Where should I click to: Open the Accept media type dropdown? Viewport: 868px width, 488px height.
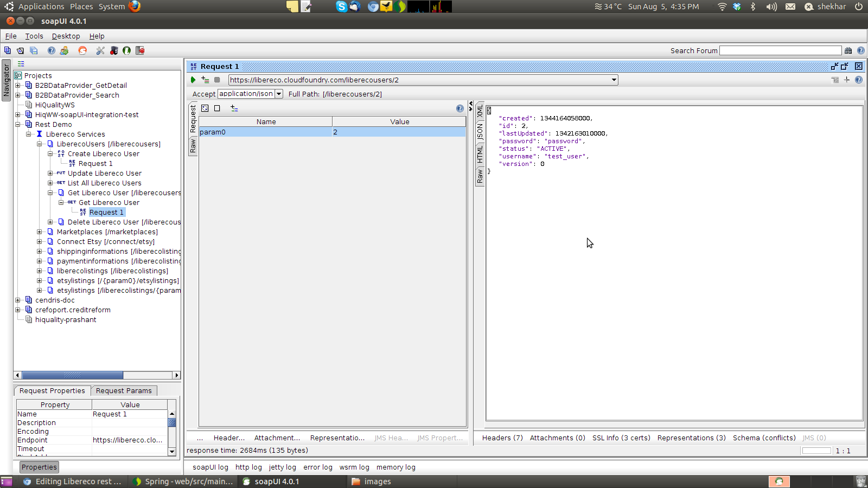click(279, 94)
